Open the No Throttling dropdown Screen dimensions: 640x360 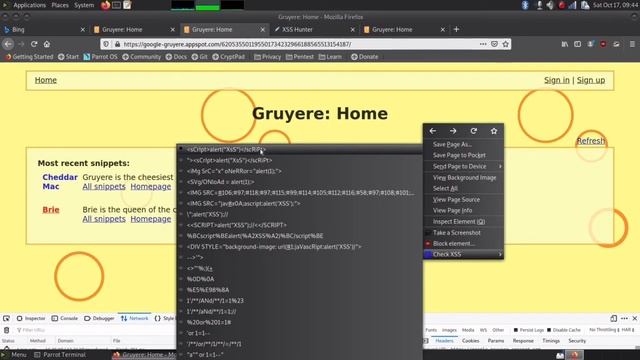pyautogui.click(x=605, y=330)
